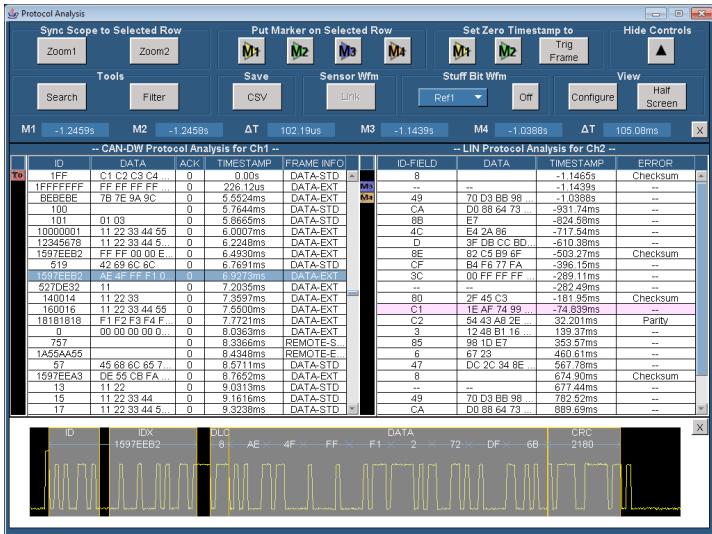Open the Filter tool
712x534 pixels.
154,97
